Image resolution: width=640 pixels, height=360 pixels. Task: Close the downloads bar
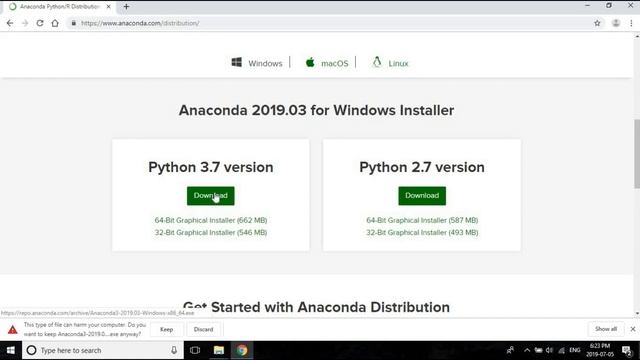click(x=633, y=329)
